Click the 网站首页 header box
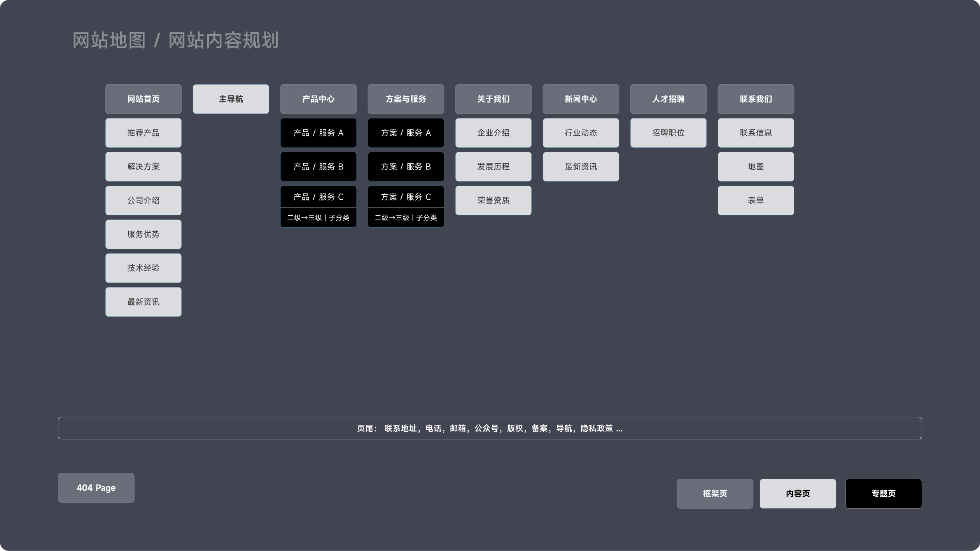980x551 pixels. [x=143, y=99]
